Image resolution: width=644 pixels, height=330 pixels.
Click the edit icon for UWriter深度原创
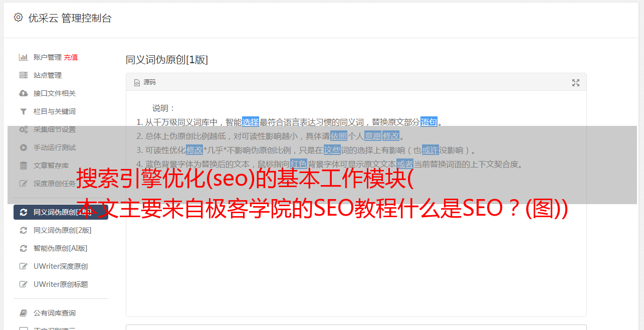point(23,266)
